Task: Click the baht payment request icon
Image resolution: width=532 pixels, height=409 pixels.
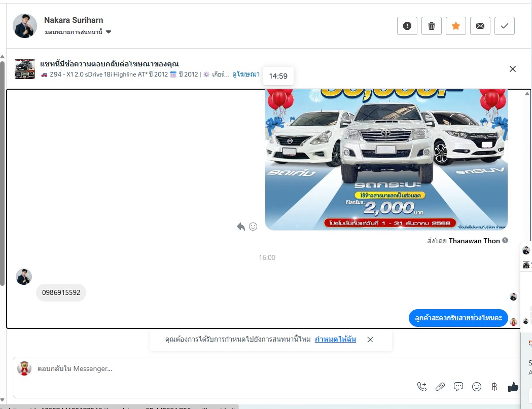Action: (x=494, y=387)
